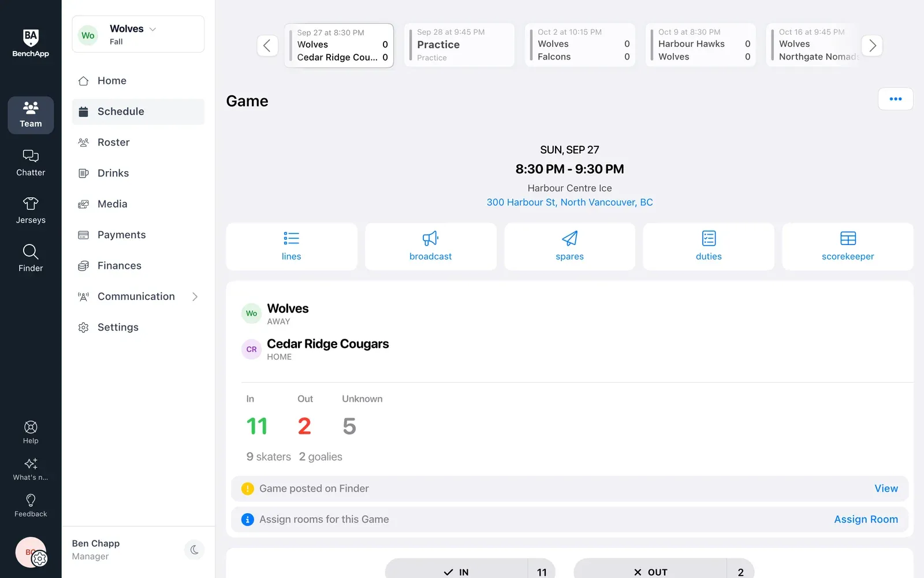Go to Home in sidebar
This screenshot has height=578, width=924.
138,81
